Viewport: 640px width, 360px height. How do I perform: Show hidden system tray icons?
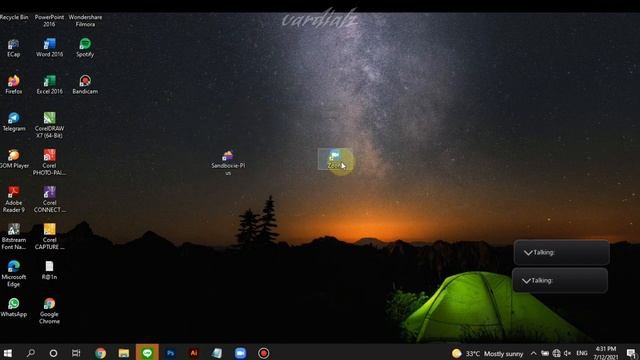click(x=533, y=353)
